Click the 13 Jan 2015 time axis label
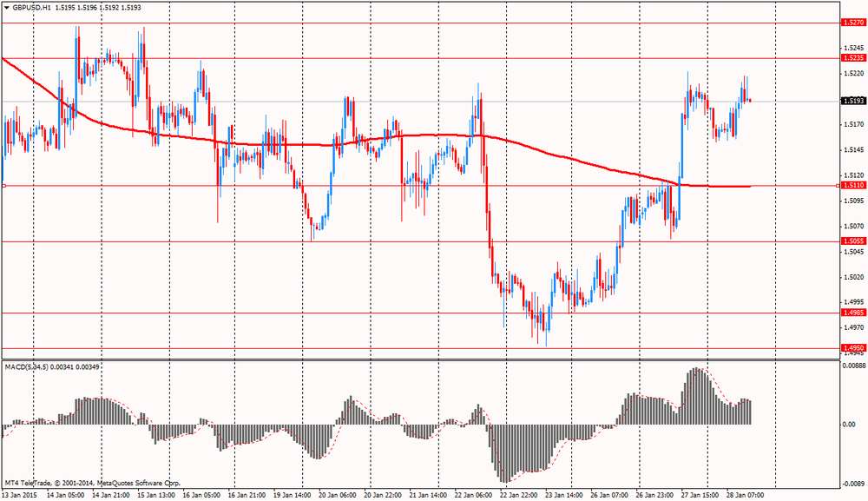Screen dimensions: 868x501 (19, 495)
